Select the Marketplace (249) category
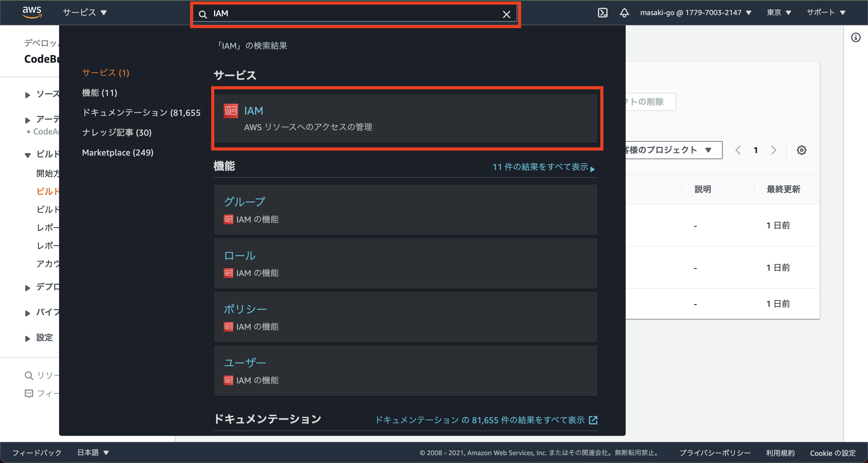Viewport: 868px width, 463px height. 117,152
